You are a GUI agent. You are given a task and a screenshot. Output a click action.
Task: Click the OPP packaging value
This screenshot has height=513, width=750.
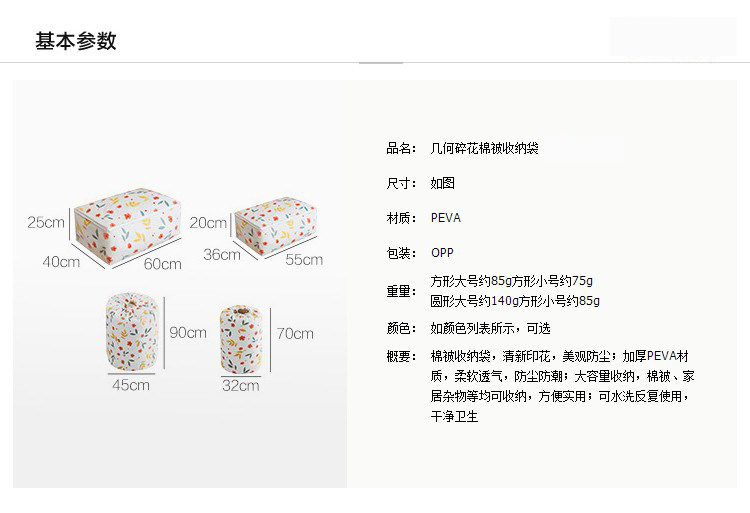point(442,253)
